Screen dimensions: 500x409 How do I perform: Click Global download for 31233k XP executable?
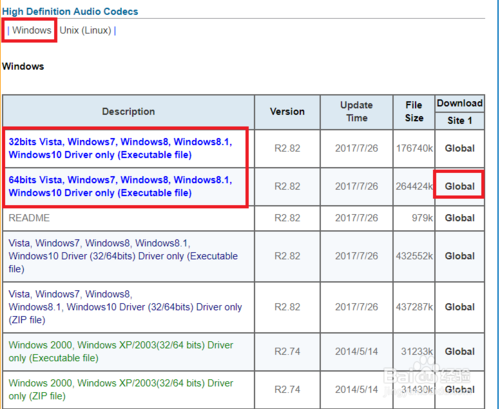(x=460, y=351)
